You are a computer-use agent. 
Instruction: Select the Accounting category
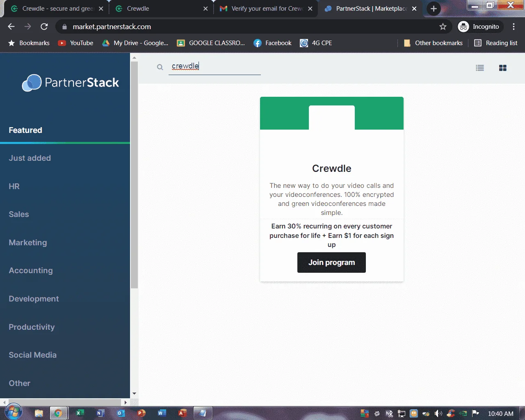click(x=31, y=271)
